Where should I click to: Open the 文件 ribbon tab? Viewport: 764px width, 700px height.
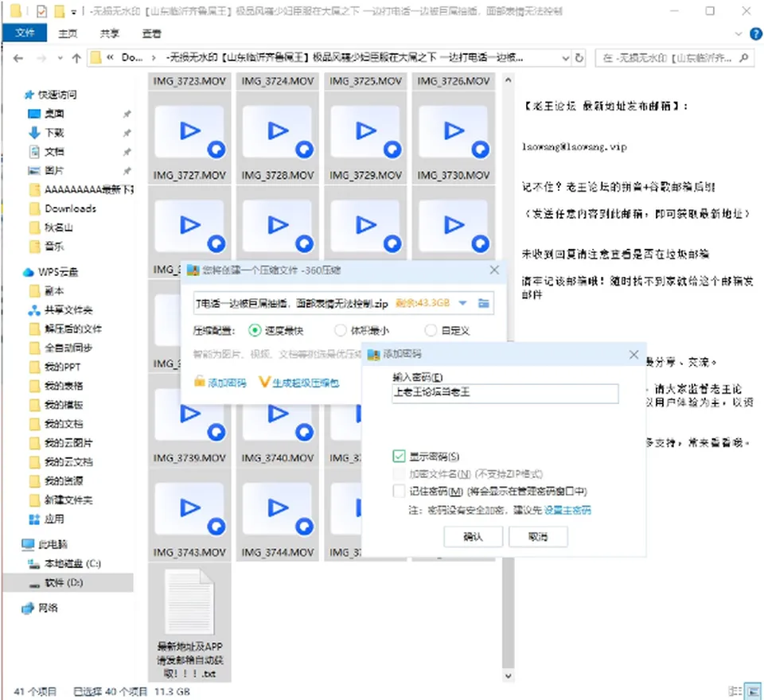point(25,33)
